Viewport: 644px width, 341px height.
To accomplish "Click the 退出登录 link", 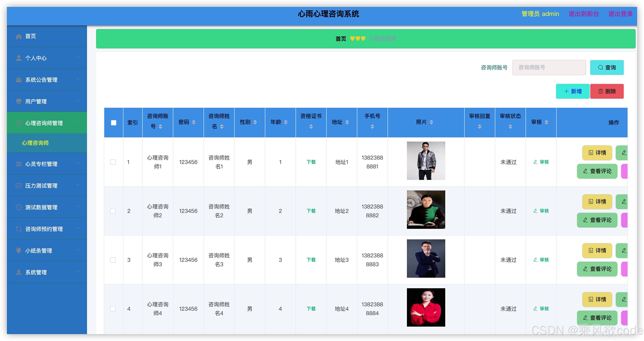I will point(620,14).
